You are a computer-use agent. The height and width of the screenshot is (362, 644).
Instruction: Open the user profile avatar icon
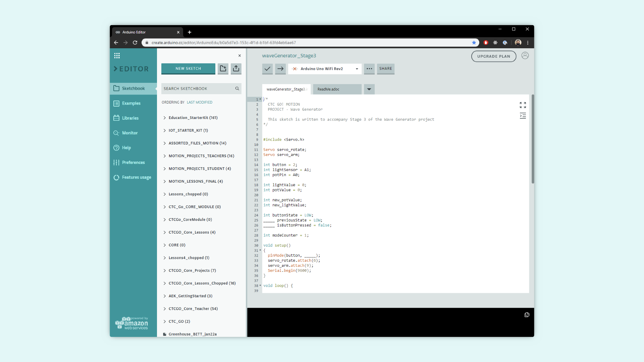525,56
